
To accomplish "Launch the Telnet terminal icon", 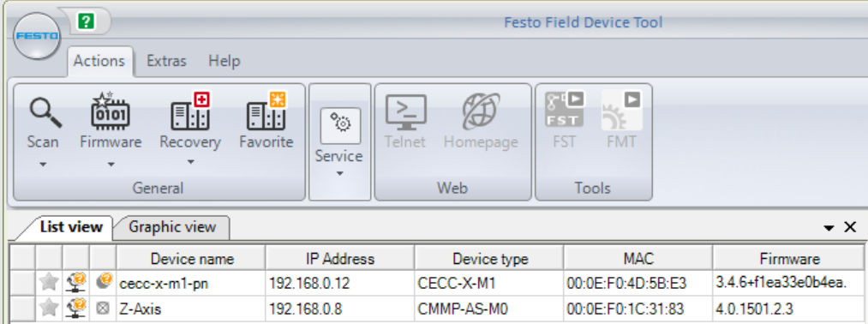I will coord(405,112).
